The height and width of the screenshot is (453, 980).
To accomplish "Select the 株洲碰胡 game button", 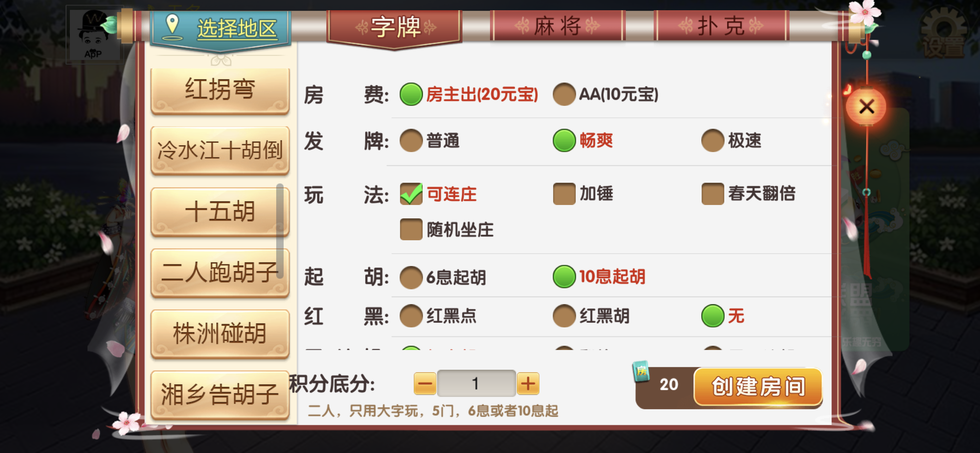I will (x=220, y=334).
